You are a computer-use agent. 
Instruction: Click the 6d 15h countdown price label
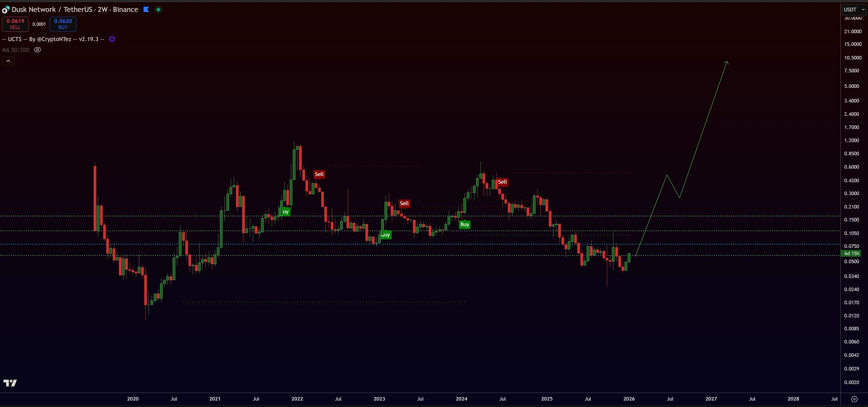tap(852, 253)
